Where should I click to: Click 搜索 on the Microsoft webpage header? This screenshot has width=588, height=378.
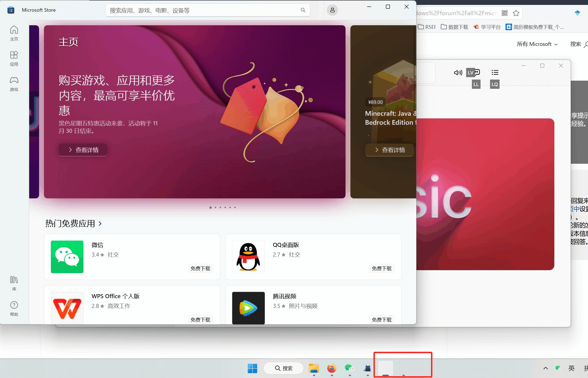579,44
